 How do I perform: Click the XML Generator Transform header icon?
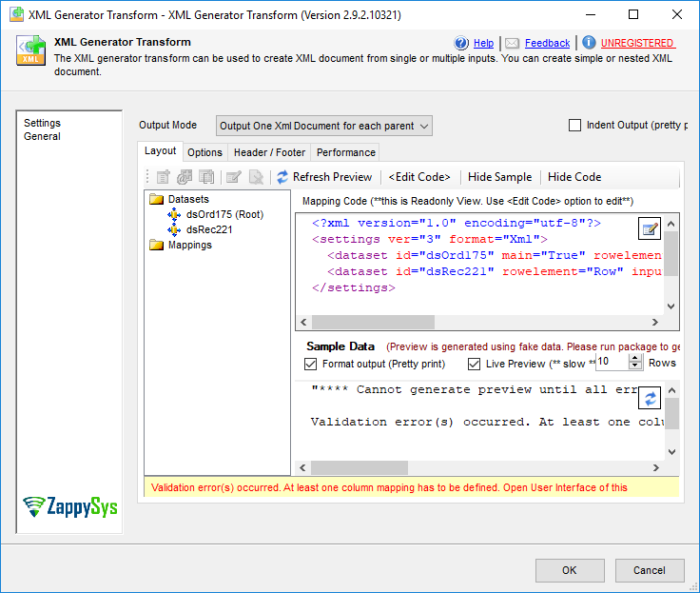coord(30,50)
